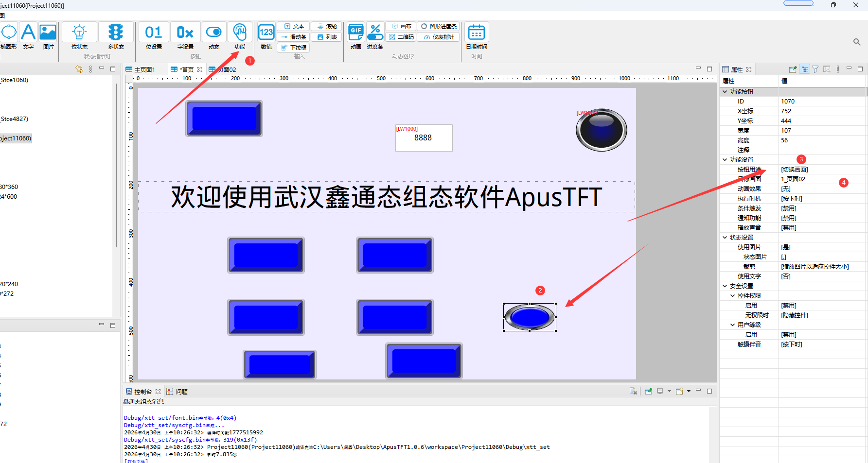Close the 属性 properties view tab
The height and width of the screenshot is (463, 868).
[749, 69]
